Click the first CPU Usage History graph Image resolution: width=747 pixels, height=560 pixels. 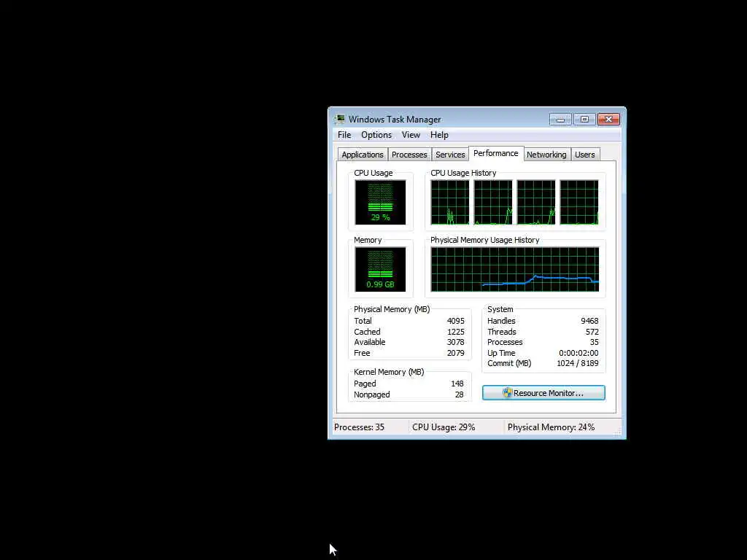[x=449, y=202]
